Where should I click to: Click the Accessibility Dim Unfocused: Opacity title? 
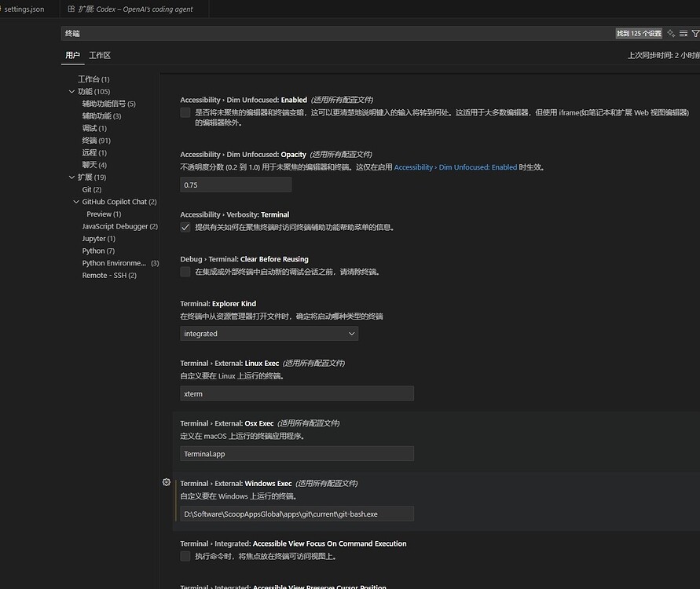243,155
